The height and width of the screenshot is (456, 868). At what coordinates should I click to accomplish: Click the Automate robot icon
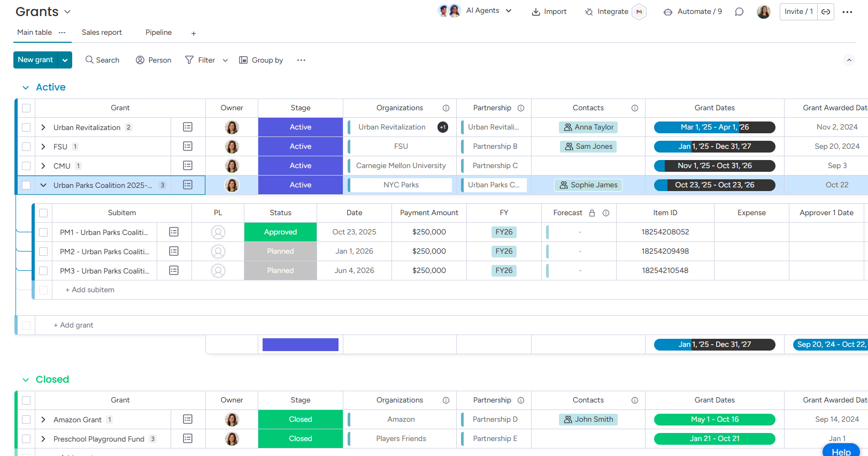pos(668,12)
